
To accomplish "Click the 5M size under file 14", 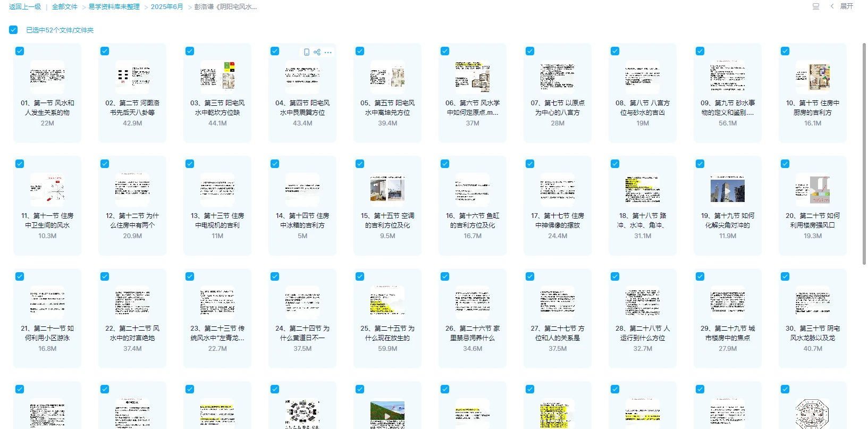I will pos(302,236).
